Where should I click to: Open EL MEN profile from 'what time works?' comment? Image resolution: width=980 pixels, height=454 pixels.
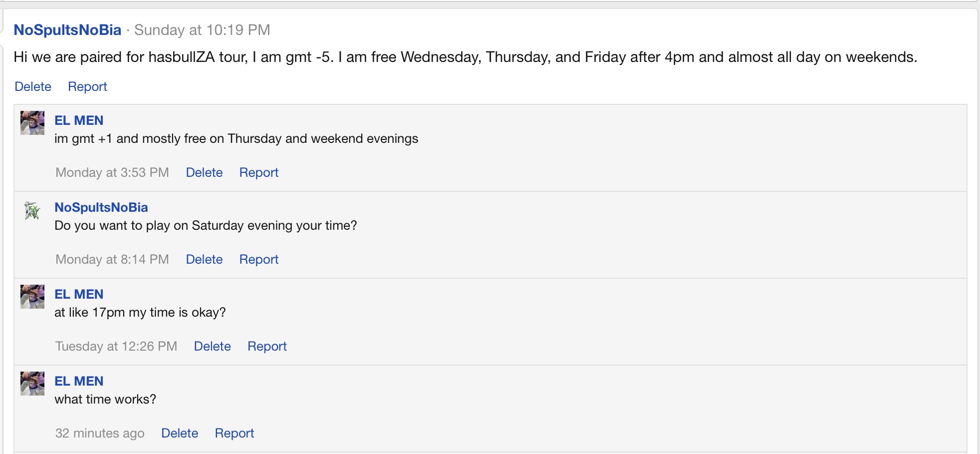(79, 381)
